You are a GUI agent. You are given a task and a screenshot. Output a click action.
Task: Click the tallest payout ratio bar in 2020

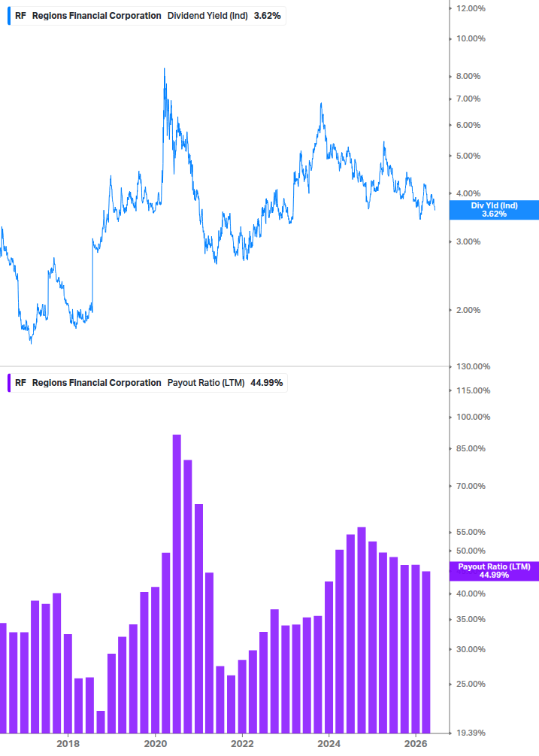tap(177, 584)
